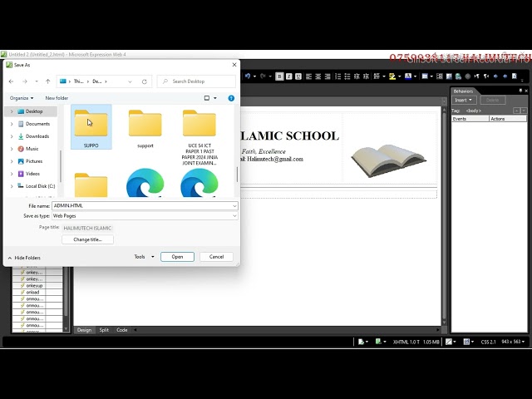Switch to Design view tab

(x=84, y=330)
